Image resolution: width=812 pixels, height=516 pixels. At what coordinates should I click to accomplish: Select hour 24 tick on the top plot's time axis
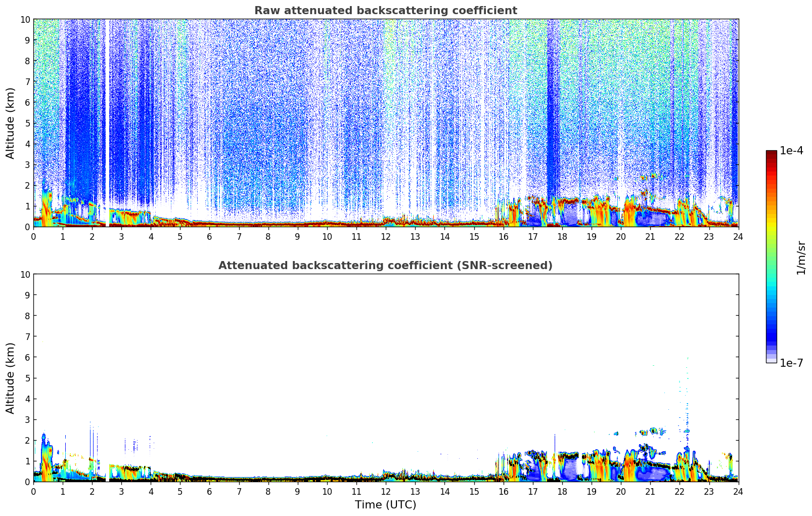[738, 236]
